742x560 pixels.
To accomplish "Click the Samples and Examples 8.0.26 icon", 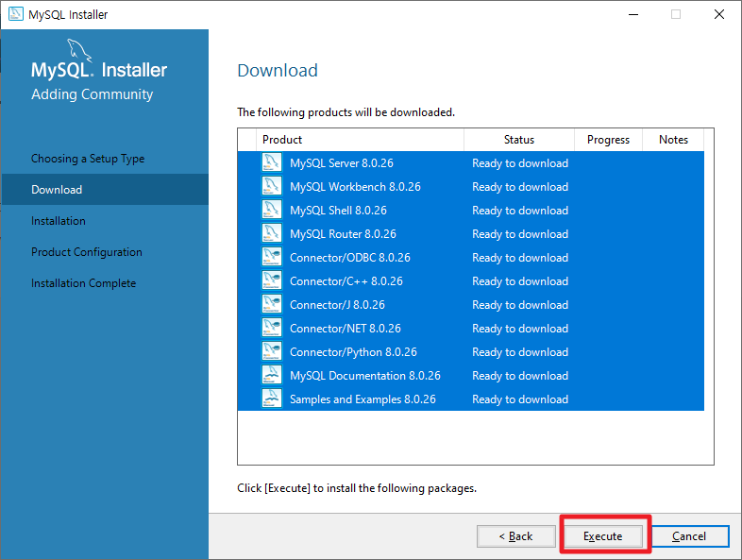I will tap(272, 399).
